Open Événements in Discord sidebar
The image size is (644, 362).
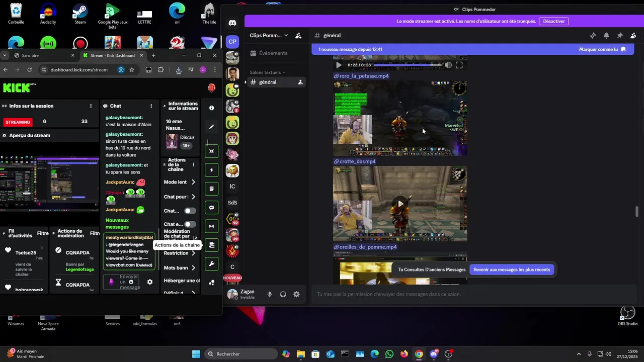point(276,53)
